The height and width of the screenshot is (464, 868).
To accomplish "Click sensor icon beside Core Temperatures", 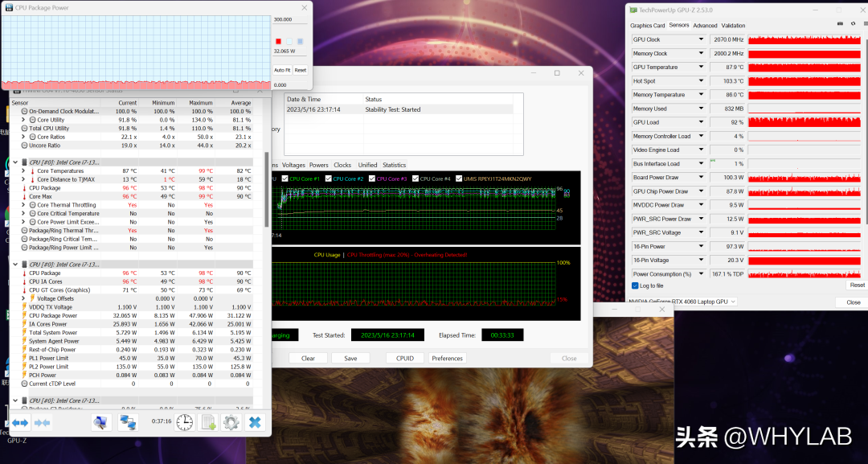I will [x=33, y=171].
